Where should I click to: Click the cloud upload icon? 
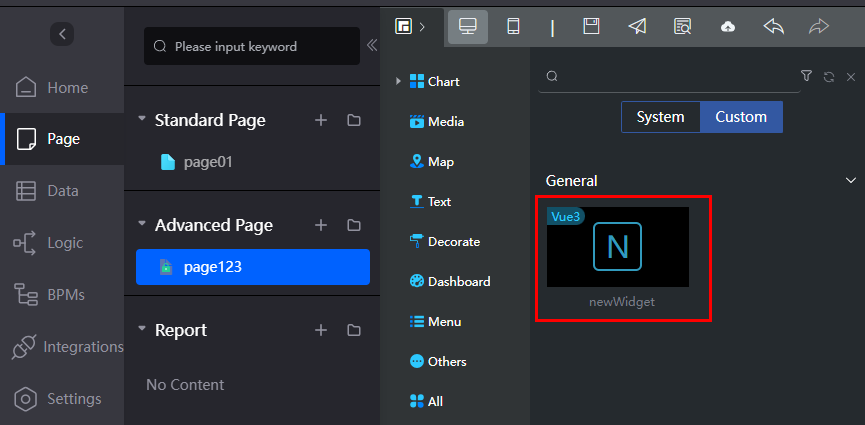(728, 26)
